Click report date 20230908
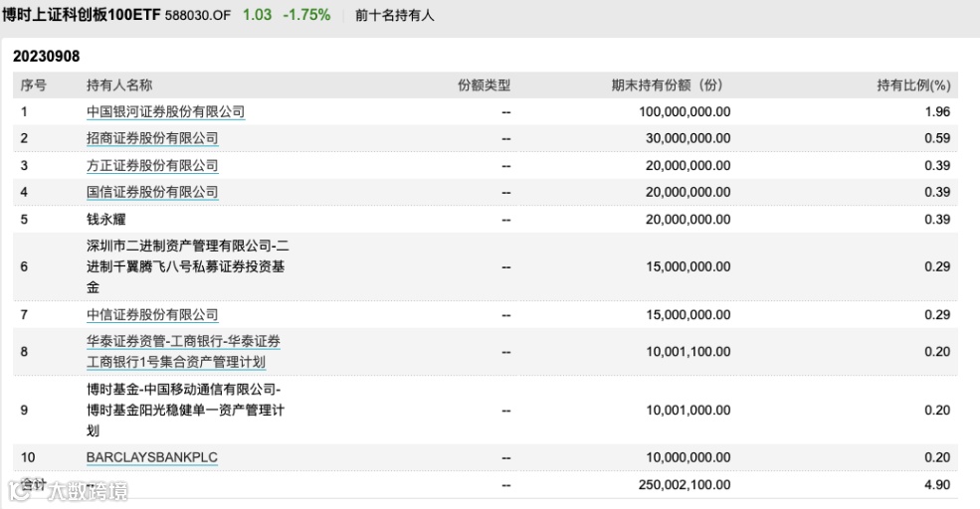 [x=46, y=57]
